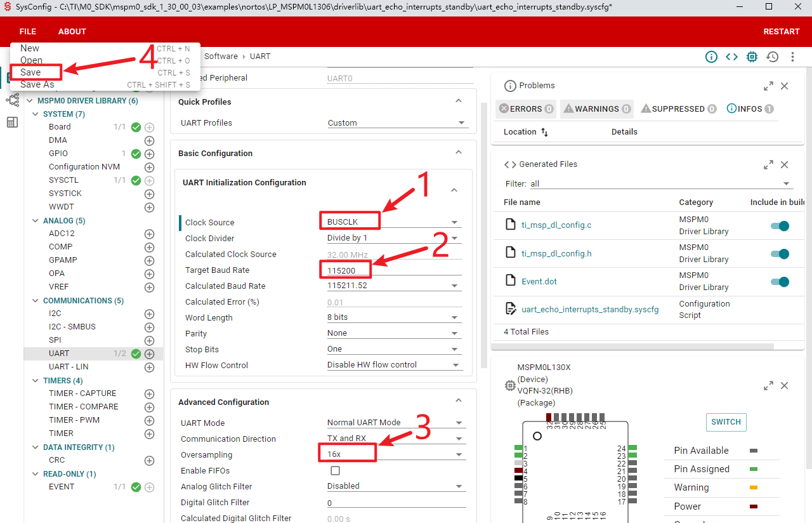Open the history icon in toolbar

[772, 56]
